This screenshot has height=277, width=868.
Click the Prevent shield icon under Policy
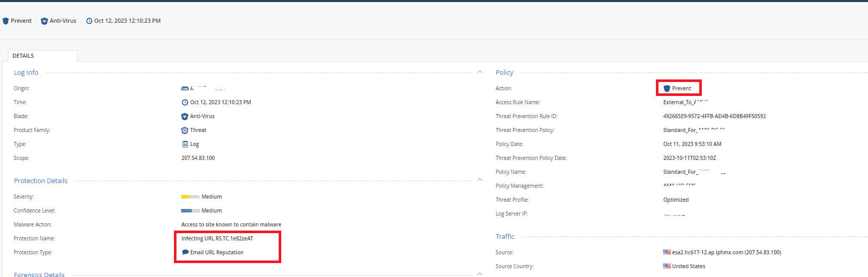[x=667, y=89]
